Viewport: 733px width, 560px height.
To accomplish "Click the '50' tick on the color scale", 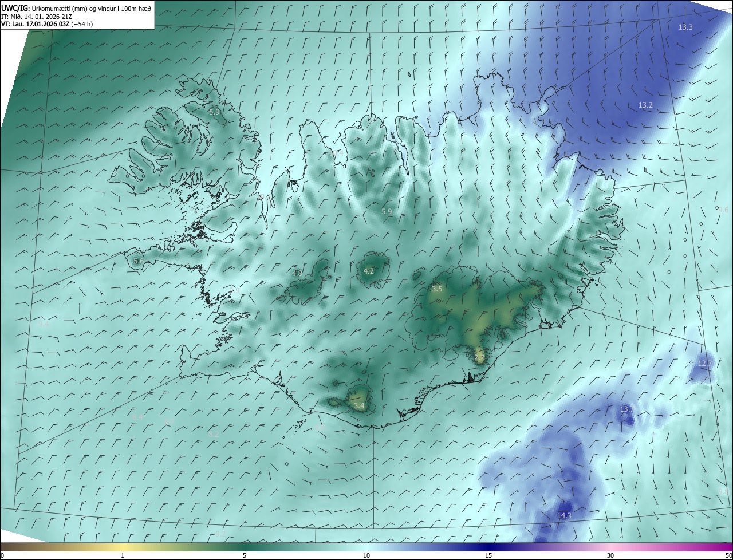I will [728, 555].
